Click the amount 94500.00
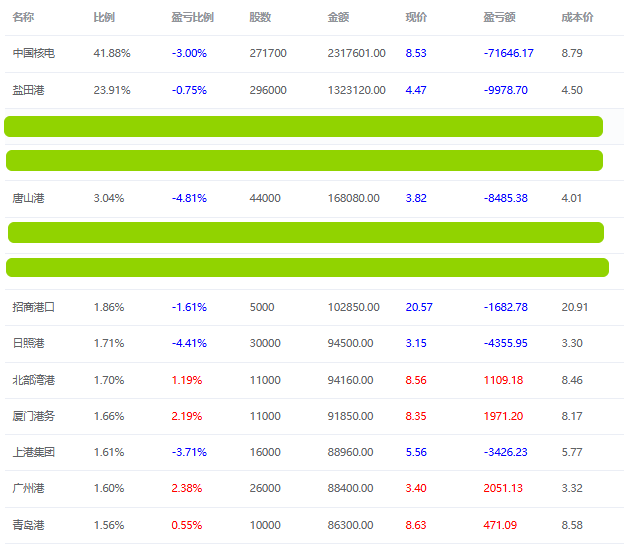Viewport: 624px width, 544px height. point(350,343)
